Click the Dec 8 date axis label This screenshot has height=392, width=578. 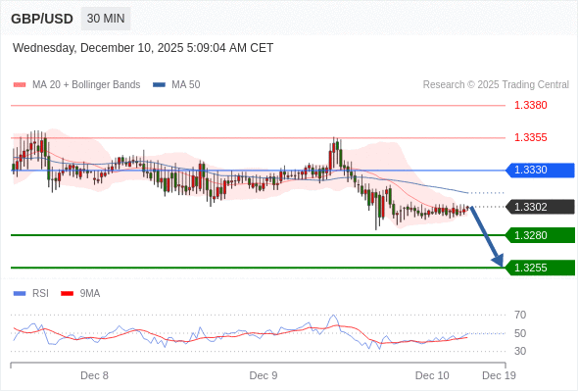[x=94, y=375]
